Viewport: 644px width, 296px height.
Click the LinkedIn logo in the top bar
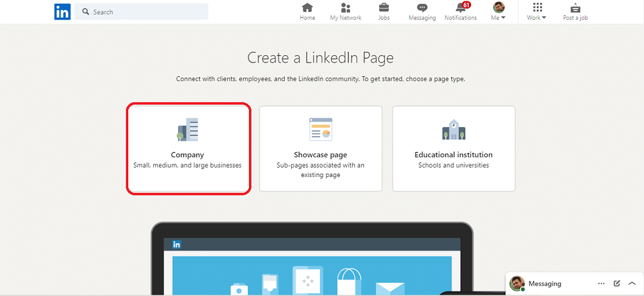pos(62,12)
